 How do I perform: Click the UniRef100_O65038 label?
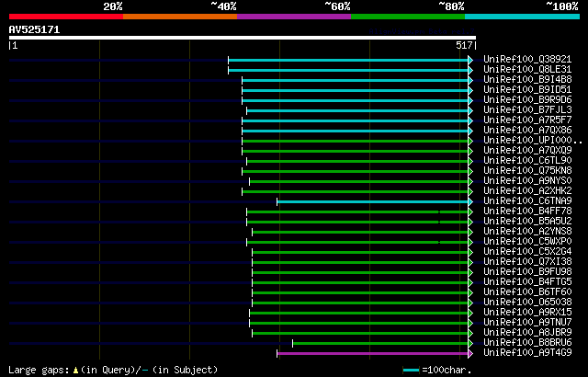[x=527, y=303]
